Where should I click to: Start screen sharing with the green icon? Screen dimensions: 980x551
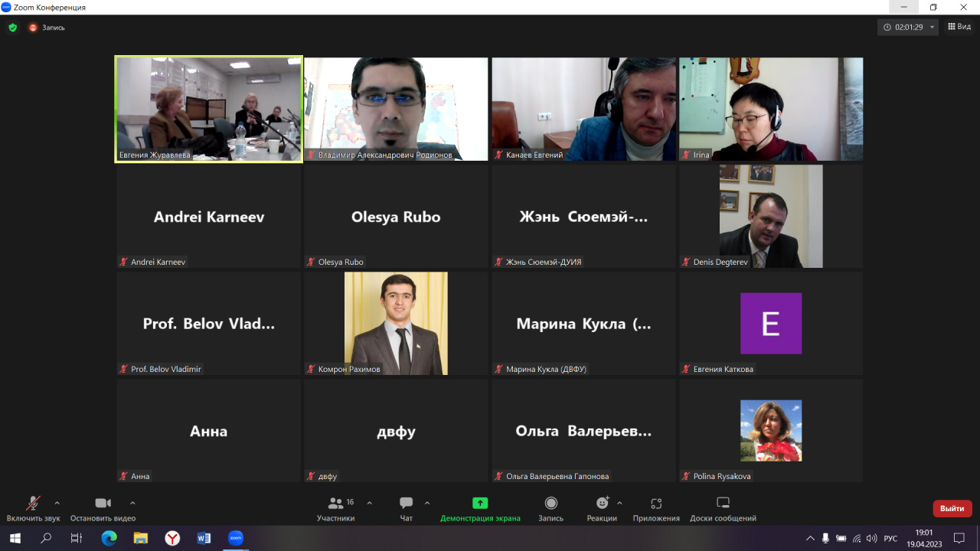click(480, 504)
